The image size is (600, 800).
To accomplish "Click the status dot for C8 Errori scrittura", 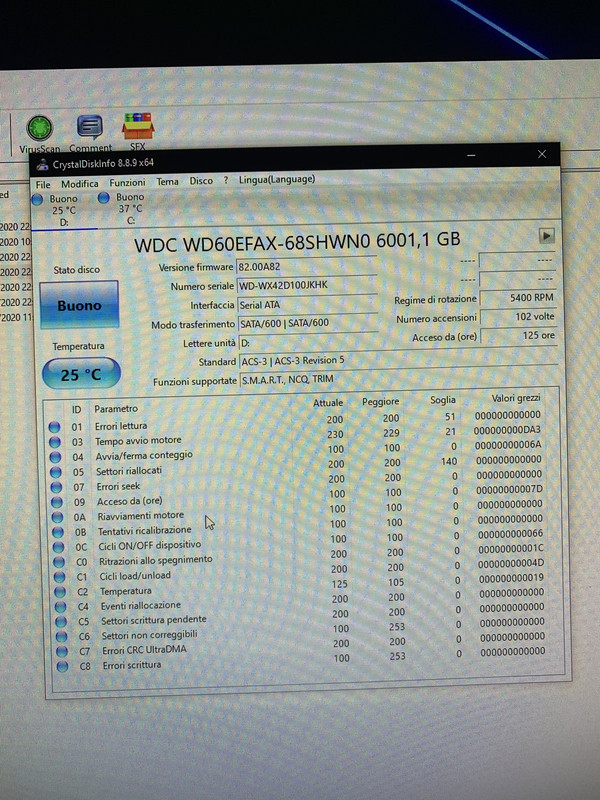I will [63, 666].
